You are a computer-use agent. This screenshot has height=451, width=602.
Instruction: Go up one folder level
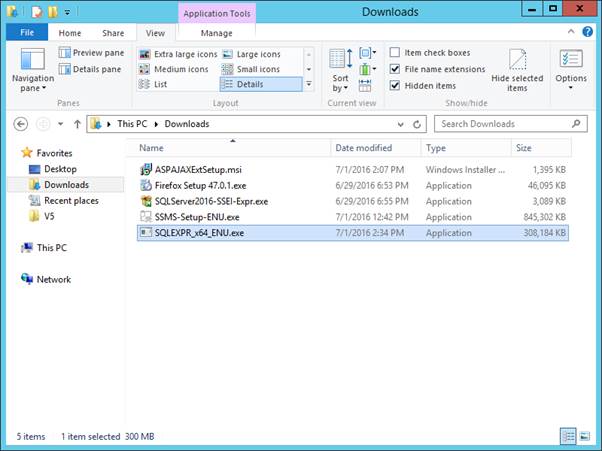click(x=77, y=124)
